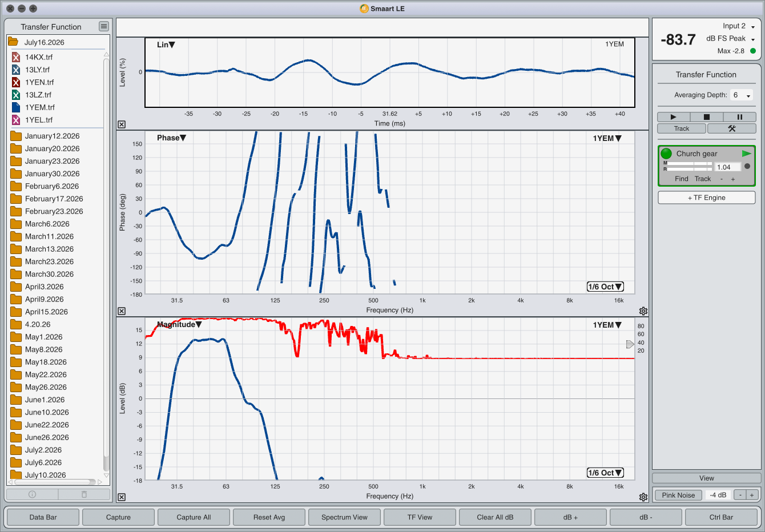Click the 1YEL.trf trace icon

pos(16,120)
